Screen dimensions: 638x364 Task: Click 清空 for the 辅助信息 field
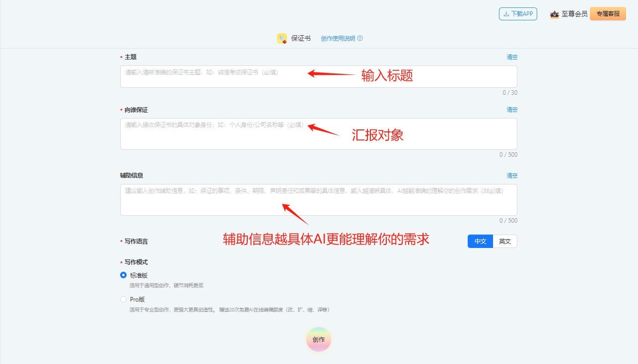tap(512, 176)
